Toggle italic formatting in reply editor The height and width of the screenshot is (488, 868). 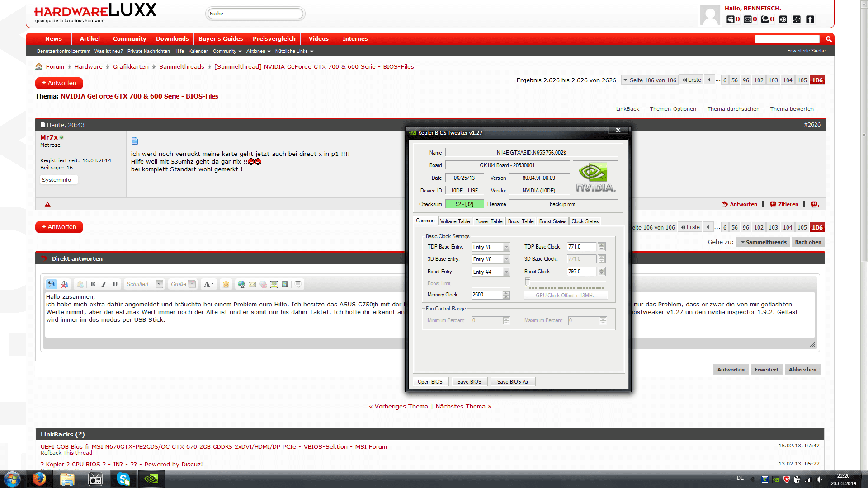point(104,284)
